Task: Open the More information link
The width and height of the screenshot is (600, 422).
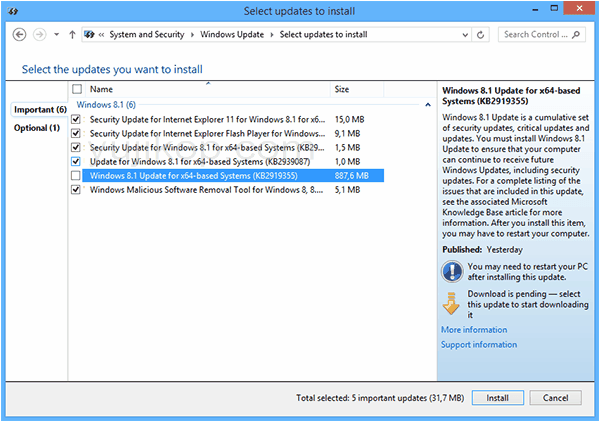Action: [x=474, y=330]
